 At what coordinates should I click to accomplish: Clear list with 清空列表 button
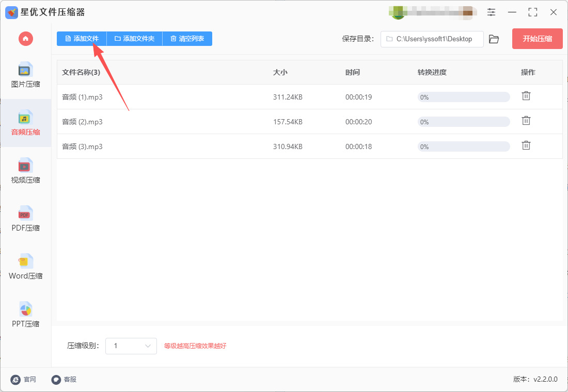tap(187, 39)
